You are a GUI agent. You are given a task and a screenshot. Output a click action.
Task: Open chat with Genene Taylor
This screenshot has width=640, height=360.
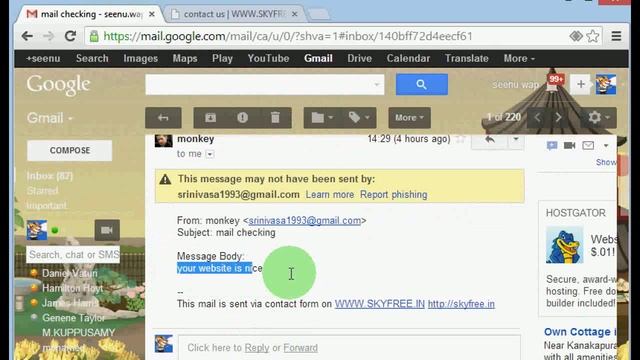73,318
